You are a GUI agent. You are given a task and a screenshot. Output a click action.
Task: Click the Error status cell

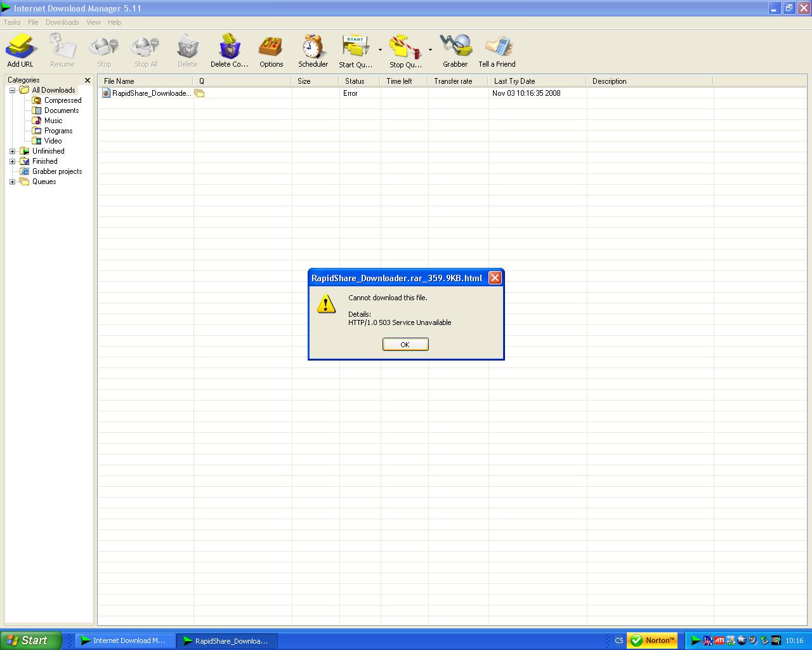pyautogui.click(x=350, y=93)
